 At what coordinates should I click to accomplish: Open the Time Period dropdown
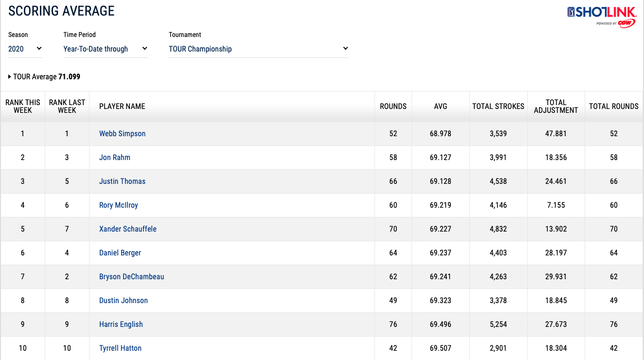click(x=105, y=49)
